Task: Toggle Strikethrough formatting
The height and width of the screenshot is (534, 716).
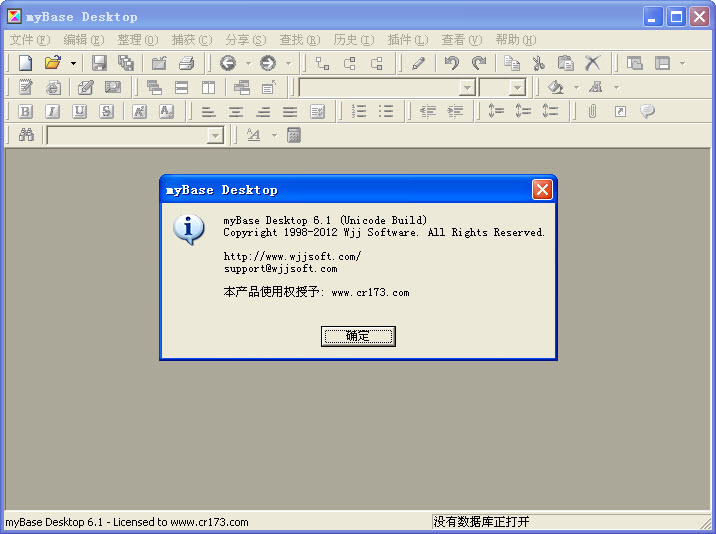Action: 106,111
